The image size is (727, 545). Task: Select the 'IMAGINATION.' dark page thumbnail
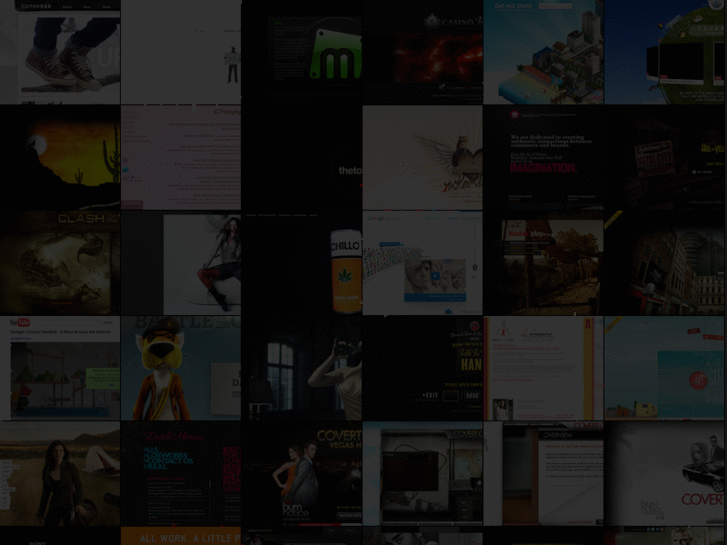(543, 158)
